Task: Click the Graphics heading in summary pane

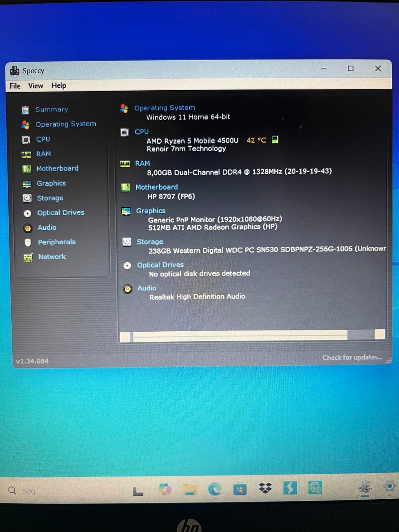Action: 151,211
